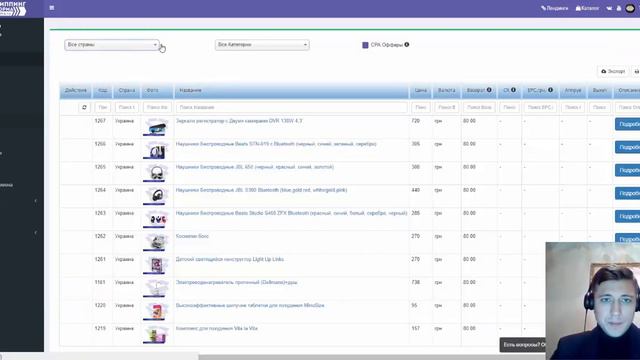Screen dimensions: 640x360
Task: Open product thumbnail for item 1266
Action: coord(156,150)
